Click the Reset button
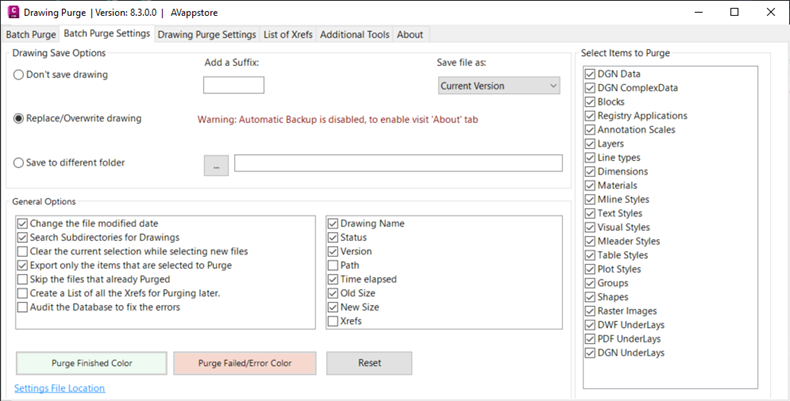The image size is (790, 401). [x=369, y=363]
